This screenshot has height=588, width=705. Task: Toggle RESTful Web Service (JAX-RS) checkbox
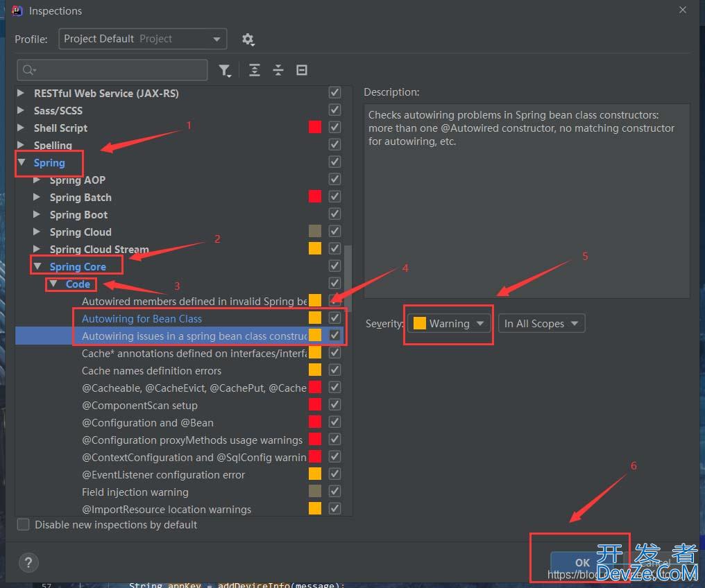(x=334, y=92)
